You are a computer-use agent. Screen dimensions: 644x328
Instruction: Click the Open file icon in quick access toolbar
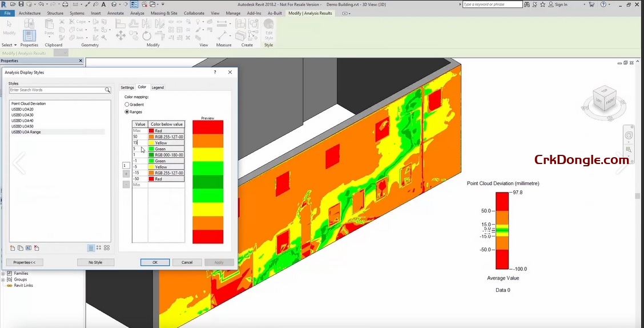[14, 4]
